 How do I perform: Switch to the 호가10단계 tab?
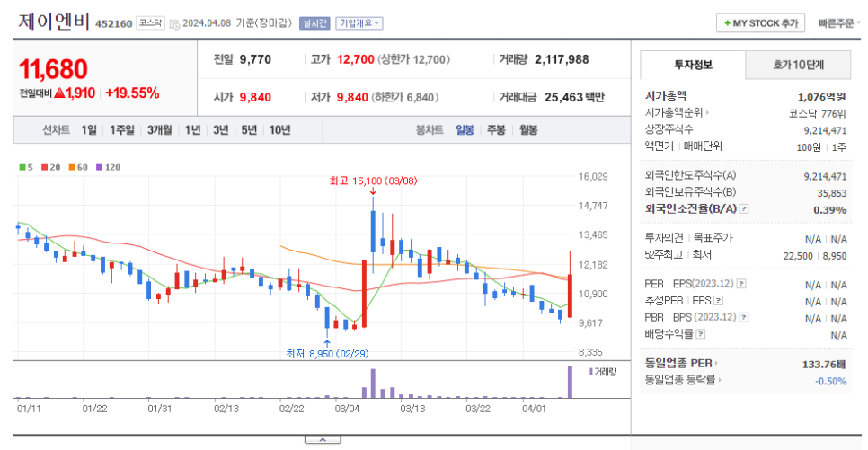click(798, 65)
